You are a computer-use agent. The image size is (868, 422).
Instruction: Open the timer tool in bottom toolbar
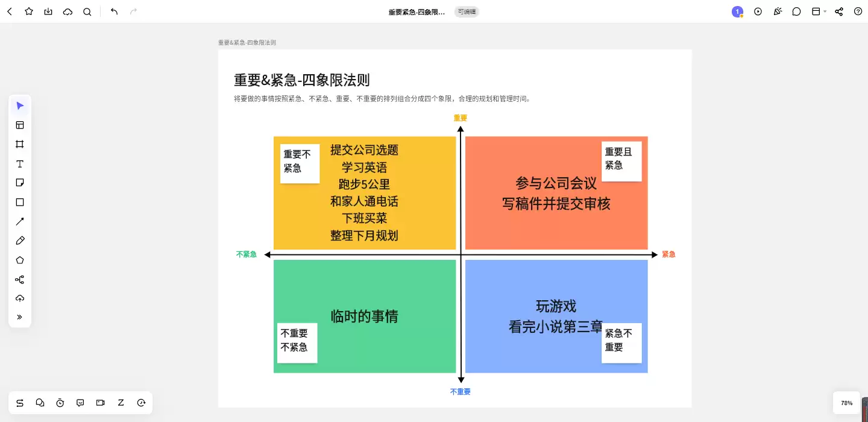(60, 403)
